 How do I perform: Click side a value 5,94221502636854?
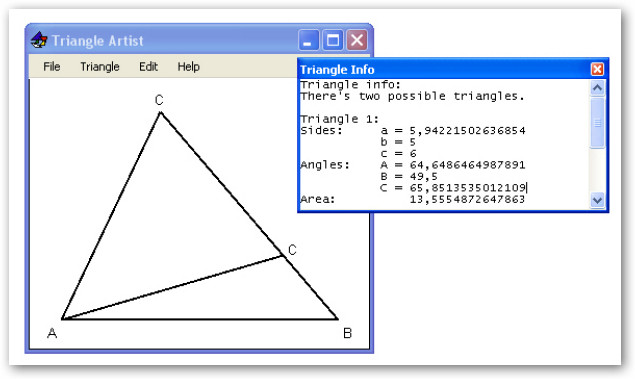[467, 131]
